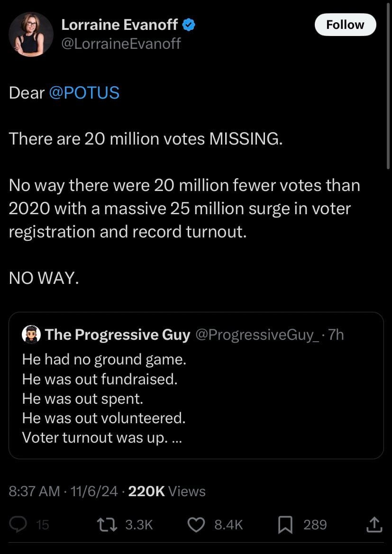
Task: Repost the tweet using the retweet icon
Action: [x=107, y=525]
